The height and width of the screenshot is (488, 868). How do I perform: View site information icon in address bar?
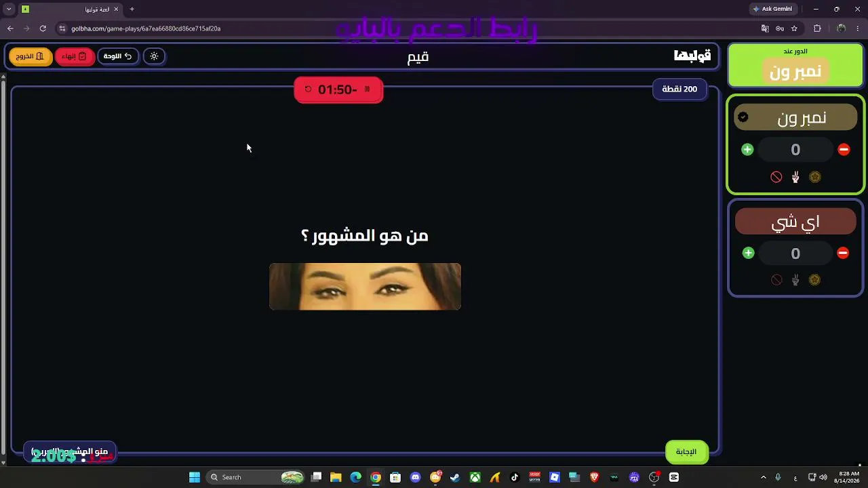coord(62,28)
